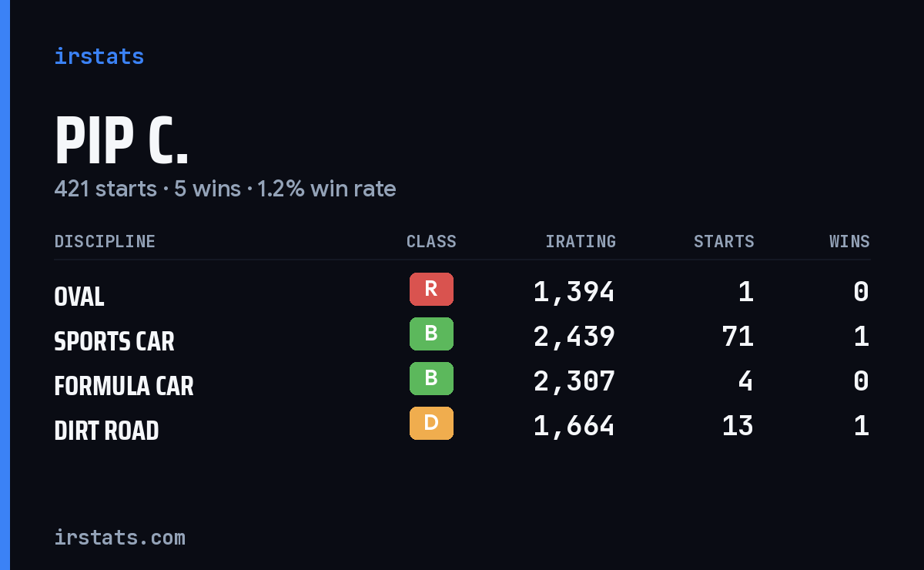Select the SPORTS CAR discipline label

pos(114,341)
